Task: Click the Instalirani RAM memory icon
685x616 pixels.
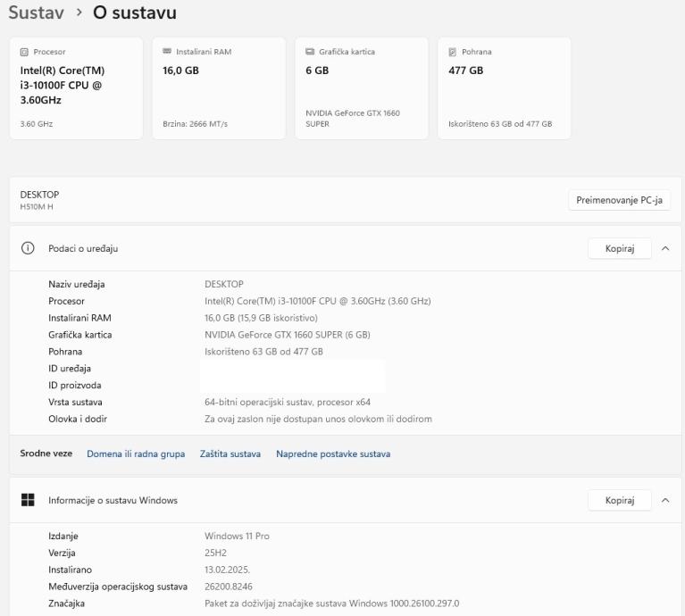Action: [x=167, y=52]
